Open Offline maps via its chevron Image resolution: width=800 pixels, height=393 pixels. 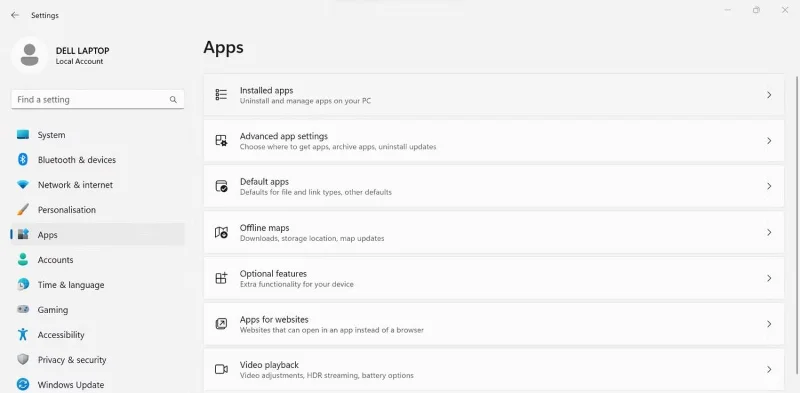pyautogui.click(x=769, y=232)
